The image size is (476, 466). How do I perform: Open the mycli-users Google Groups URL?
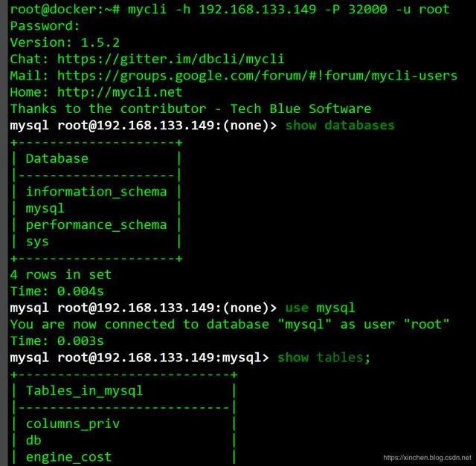click(257, 76)
